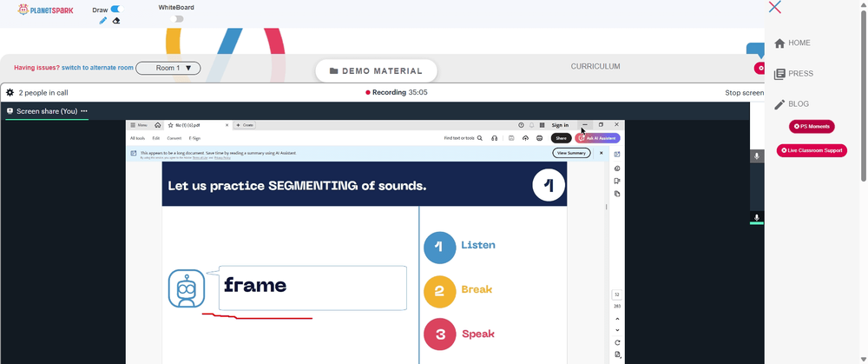Open the Convert tool
The width and height of the screenshot is (868, 364).
coord(174,138)
